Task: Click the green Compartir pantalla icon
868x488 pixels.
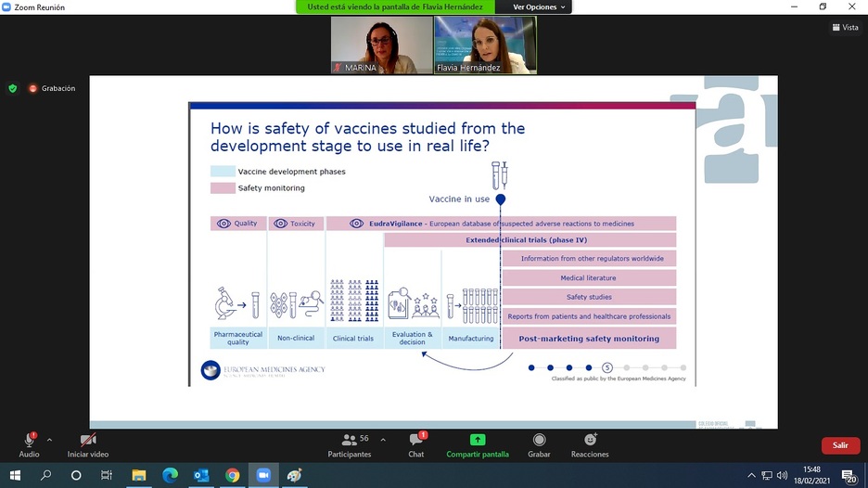Action: click(478, 440)
